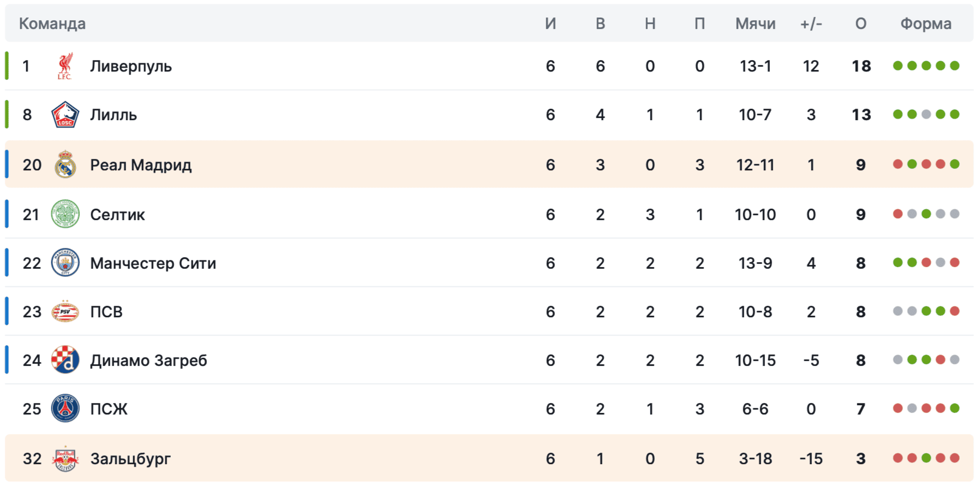980x486 pixels.
Task: Sort by the Мячи column header
Action: click(755, 23)
